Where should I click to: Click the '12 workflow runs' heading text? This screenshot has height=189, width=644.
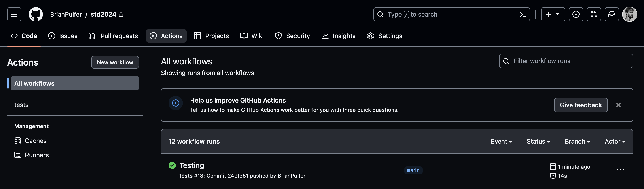(x=194, y=141)
